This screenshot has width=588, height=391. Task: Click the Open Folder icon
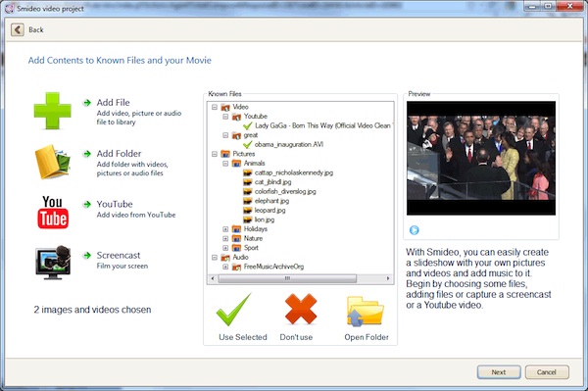point(366,311)
